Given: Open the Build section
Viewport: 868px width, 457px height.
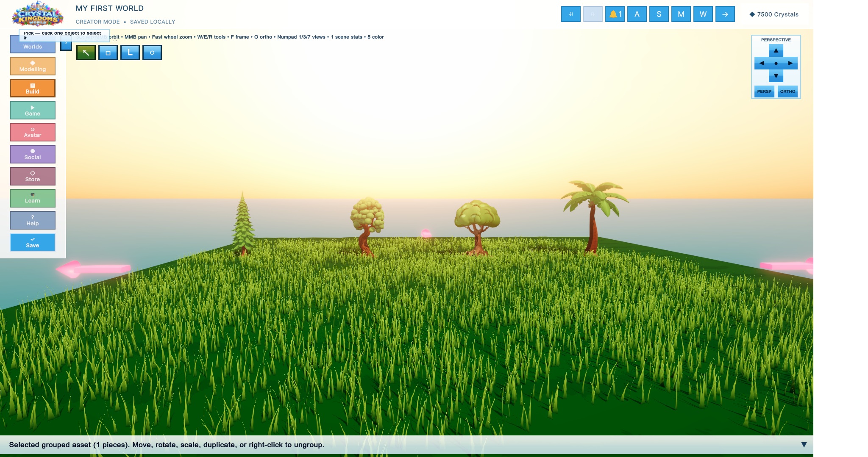Looking at the screenshot, I should 33,88.
